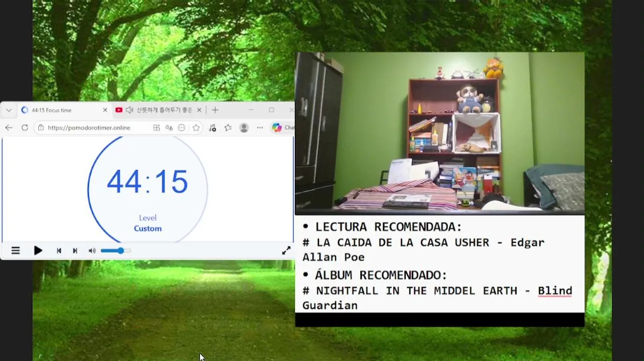The image size is (644, 361).
Task: Click 'NIGHTFALL IN THE MIDDEL EARTH' text
Action: [x=417, y=291]
